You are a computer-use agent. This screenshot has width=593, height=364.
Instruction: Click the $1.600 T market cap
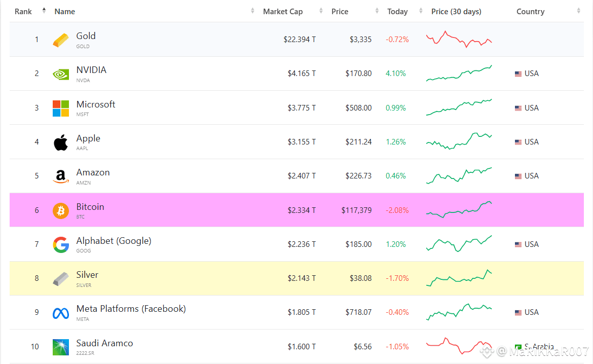point(302,347)
